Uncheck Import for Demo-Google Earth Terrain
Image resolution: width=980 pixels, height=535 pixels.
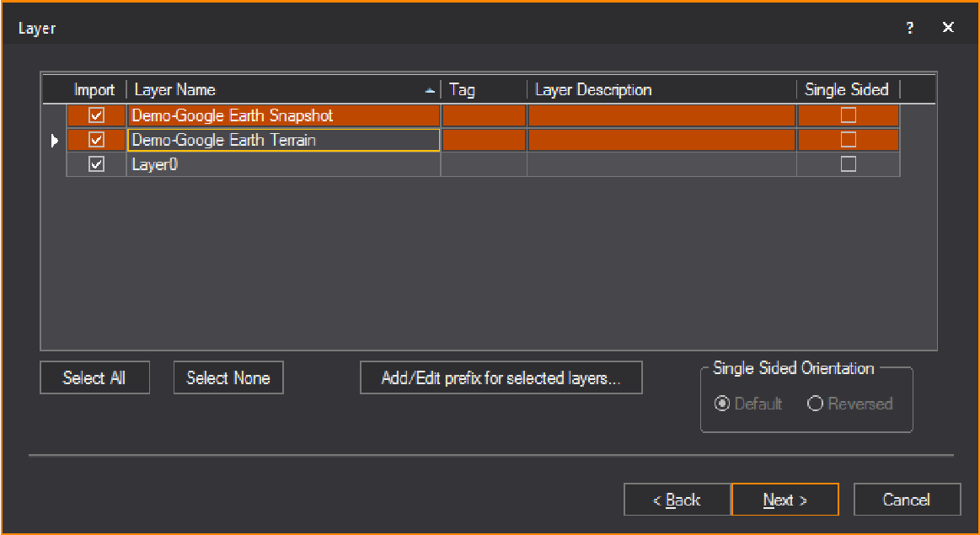coord(95,140)
